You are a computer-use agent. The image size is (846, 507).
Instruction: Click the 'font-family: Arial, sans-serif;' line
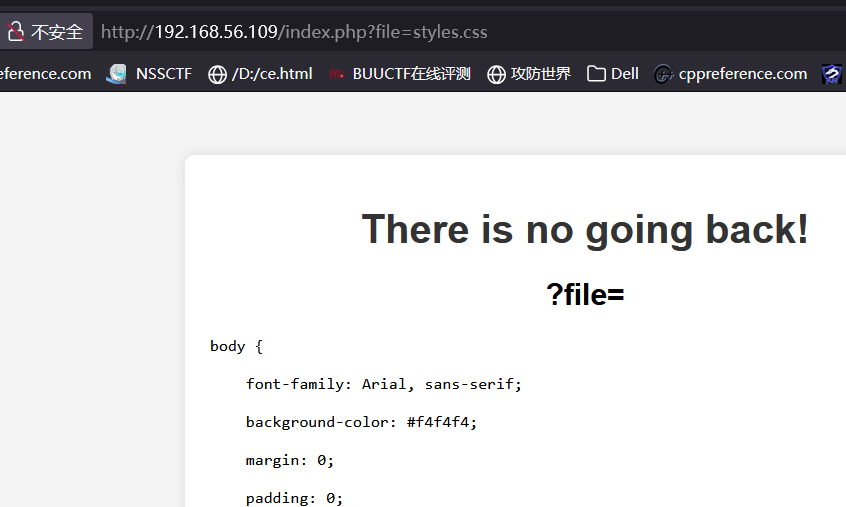(x=384, y=384)
